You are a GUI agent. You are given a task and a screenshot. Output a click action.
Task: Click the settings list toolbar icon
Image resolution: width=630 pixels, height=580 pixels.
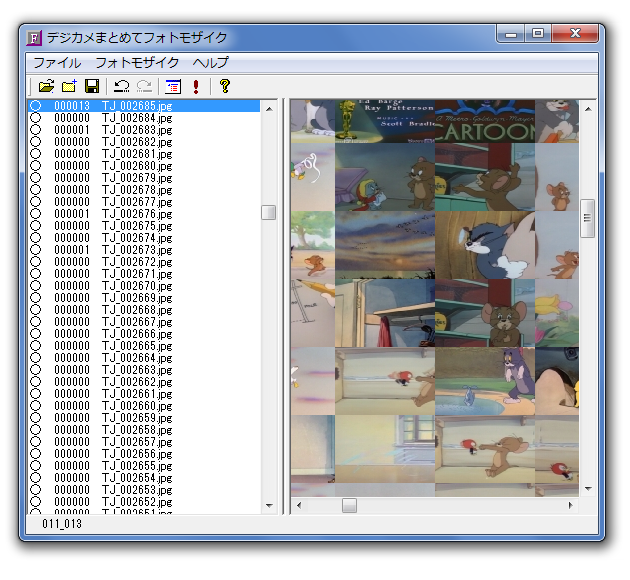click(x=173, y=86)
